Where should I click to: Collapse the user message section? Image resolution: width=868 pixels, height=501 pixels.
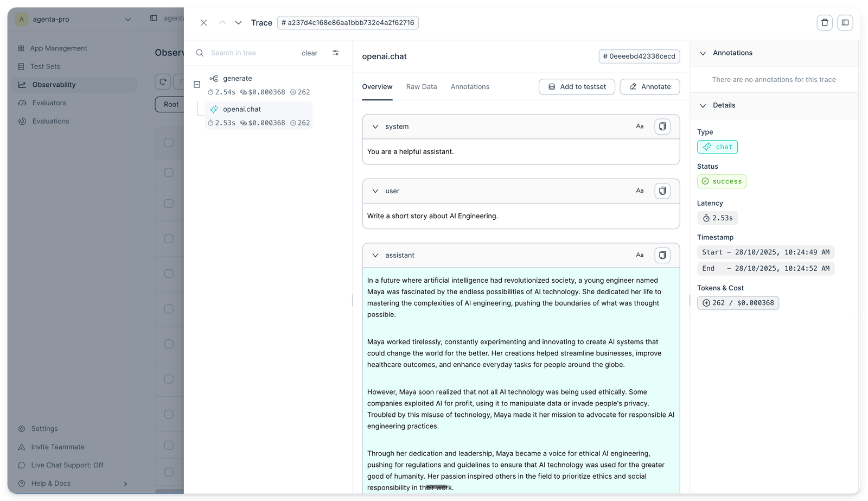(375, 191)
